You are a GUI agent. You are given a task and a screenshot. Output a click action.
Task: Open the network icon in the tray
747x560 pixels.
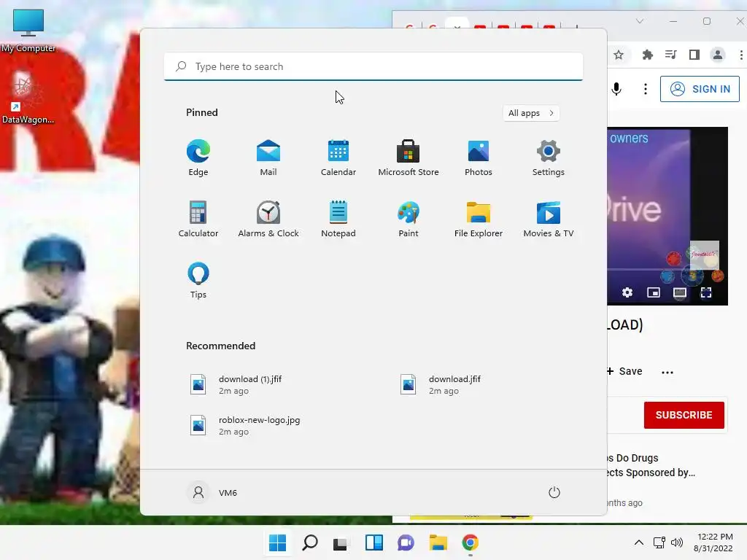tap(659, 542)
